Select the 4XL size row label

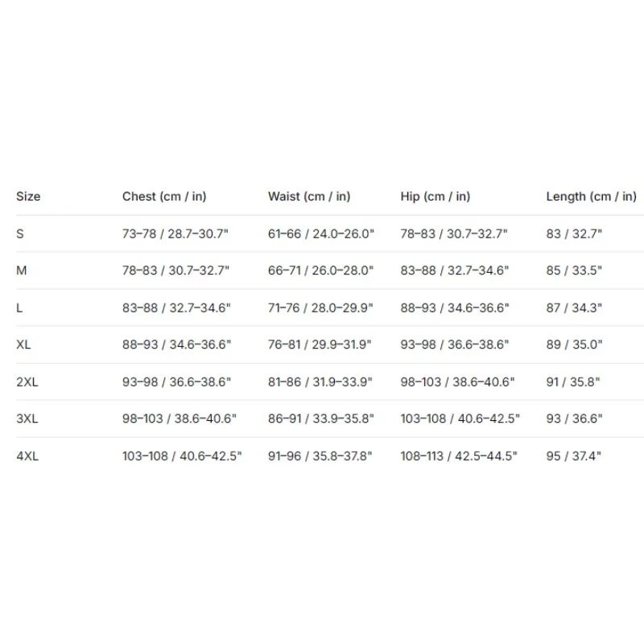click(x=27, y=456)
